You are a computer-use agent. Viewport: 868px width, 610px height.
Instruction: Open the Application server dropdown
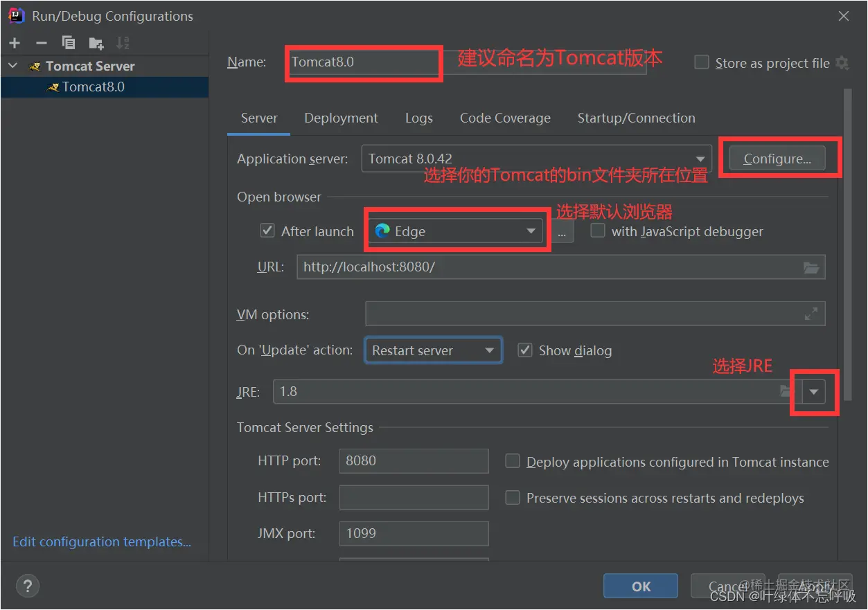(x=536, y=159)
